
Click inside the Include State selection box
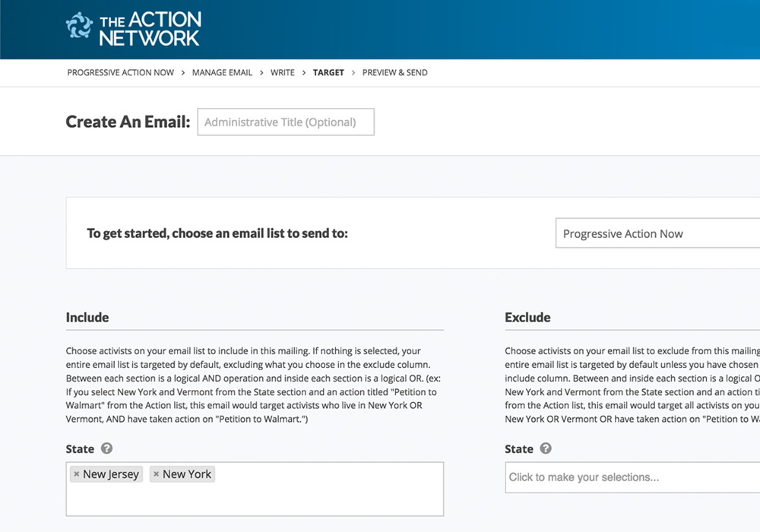click(304, 498)
